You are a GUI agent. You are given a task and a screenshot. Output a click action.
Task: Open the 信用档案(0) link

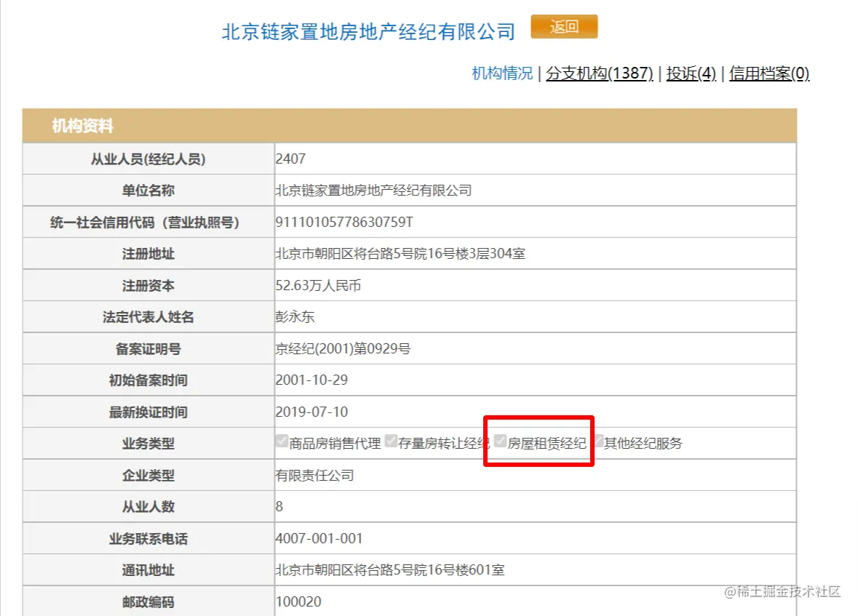click(x=768, y=73)
